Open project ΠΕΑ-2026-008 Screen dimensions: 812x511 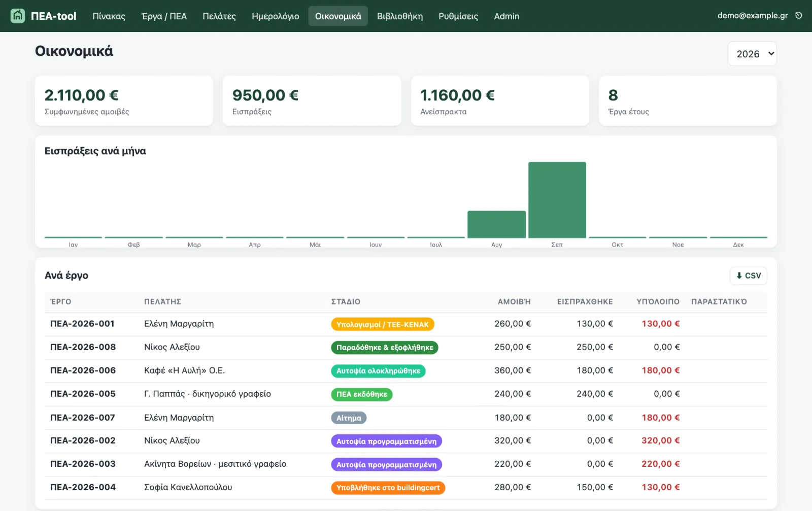(83, 347)
